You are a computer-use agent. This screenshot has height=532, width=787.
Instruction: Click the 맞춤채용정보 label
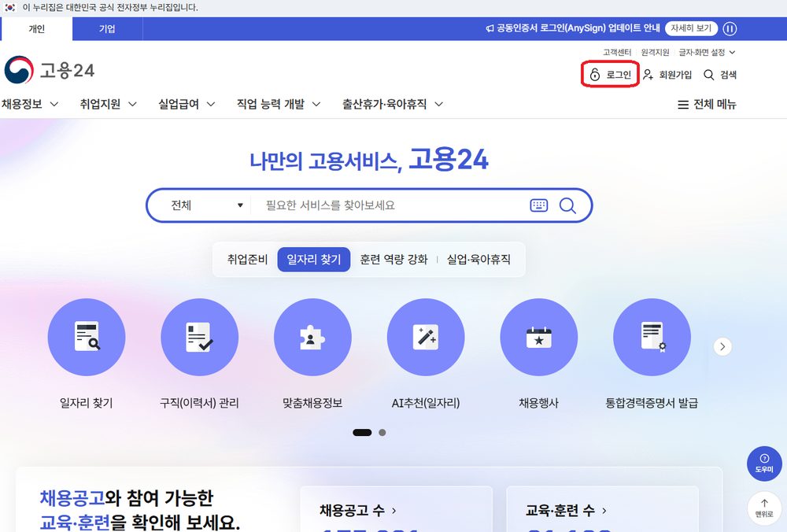312,403
